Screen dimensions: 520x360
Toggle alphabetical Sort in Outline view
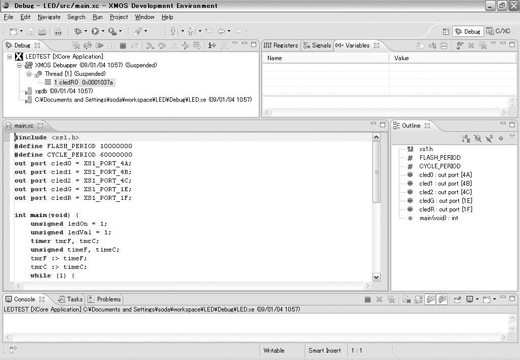point(466,138)
